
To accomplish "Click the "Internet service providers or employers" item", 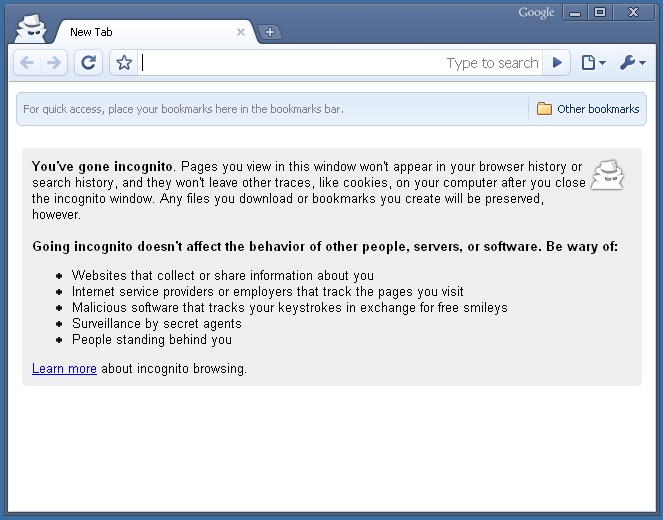I will [x=268, y=292].
